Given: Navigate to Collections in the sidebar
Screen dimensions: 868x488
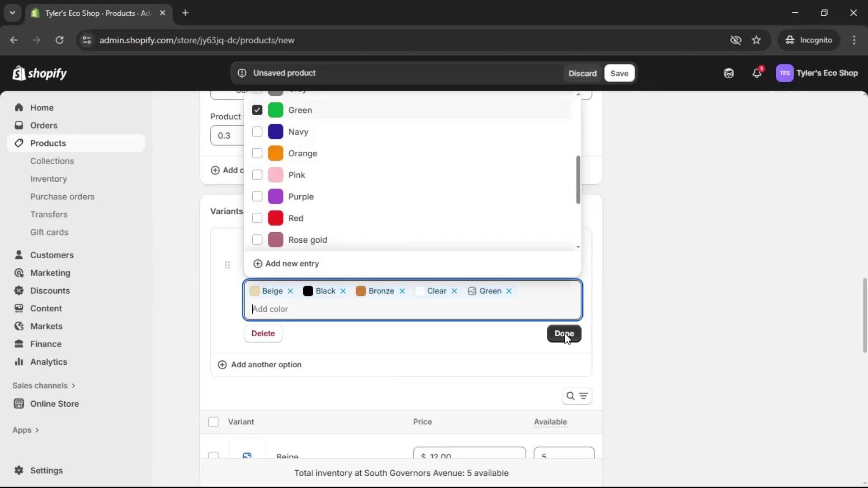Looking at the screenshot, I should coord(52,161).
